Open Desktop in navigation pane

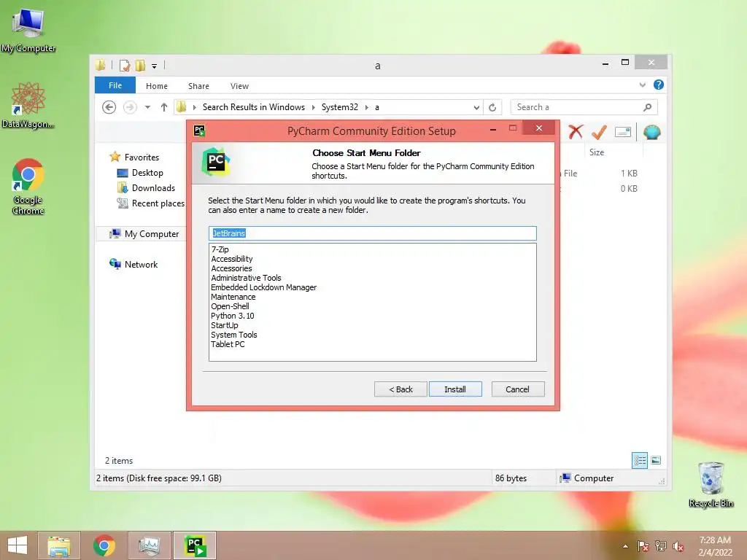coord(147,173)
